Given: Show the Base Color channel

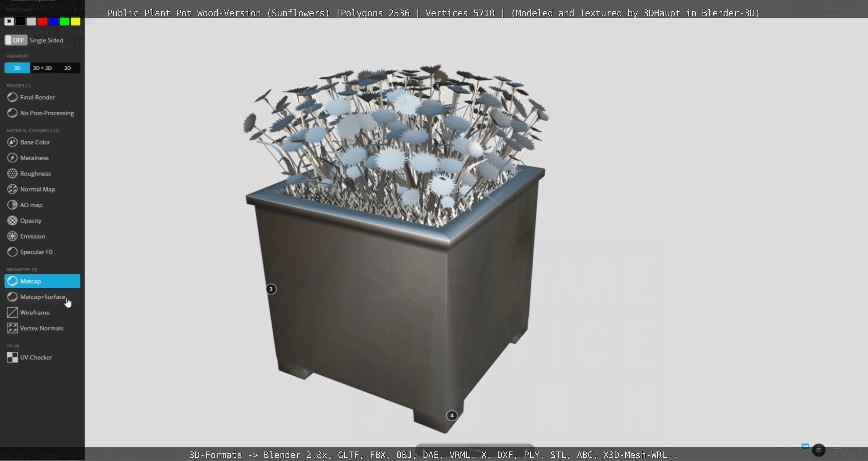Looking at the screenshot, I should click(42, 142).
